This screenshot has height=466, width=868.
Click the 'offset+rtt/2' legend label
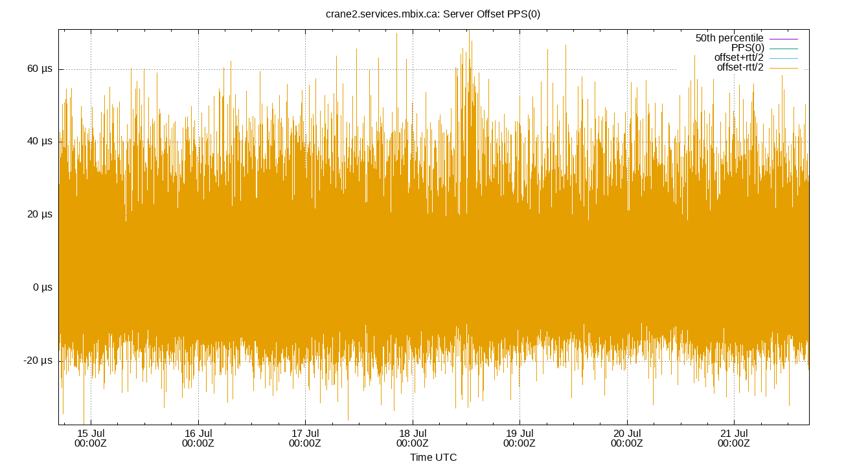[x=739, y=58]
